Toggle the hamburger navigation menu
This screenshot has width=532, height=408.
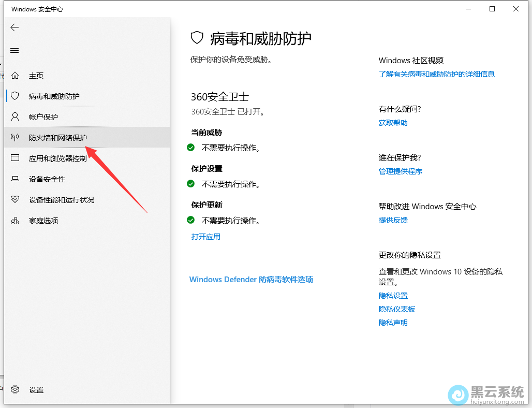[x=14, y=50]
